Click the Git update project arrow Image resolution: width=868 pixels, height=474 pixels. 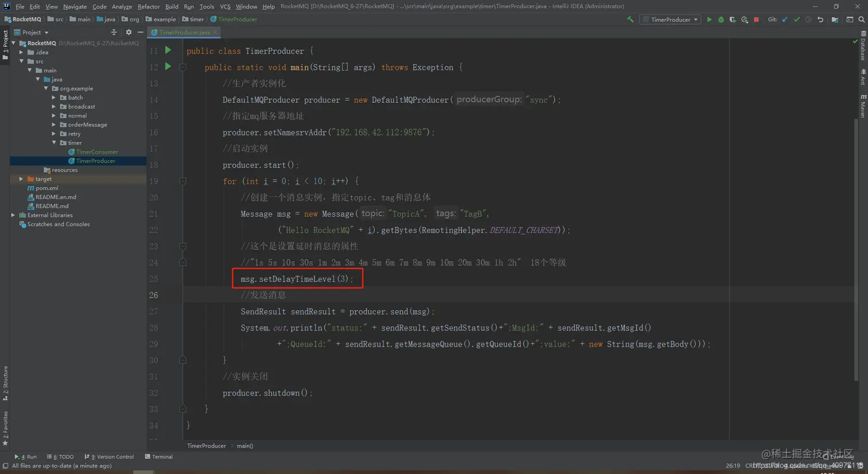point(785,20)
